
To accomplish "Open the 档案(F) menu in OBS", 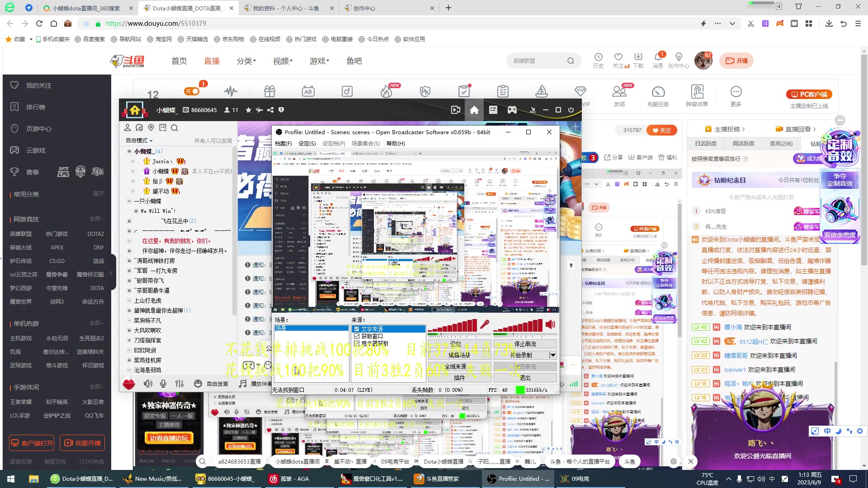I will pyautogui.click(x=283, y=143).
